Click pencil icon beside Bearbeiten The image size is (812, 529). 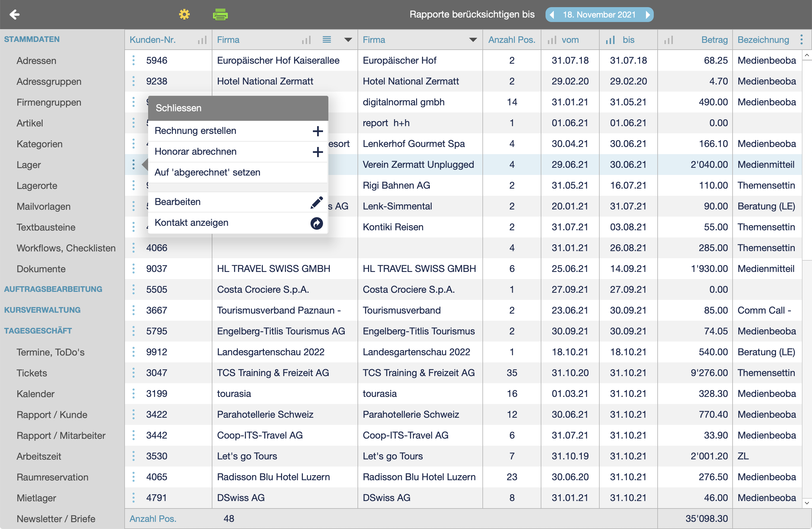click(316, 202)
